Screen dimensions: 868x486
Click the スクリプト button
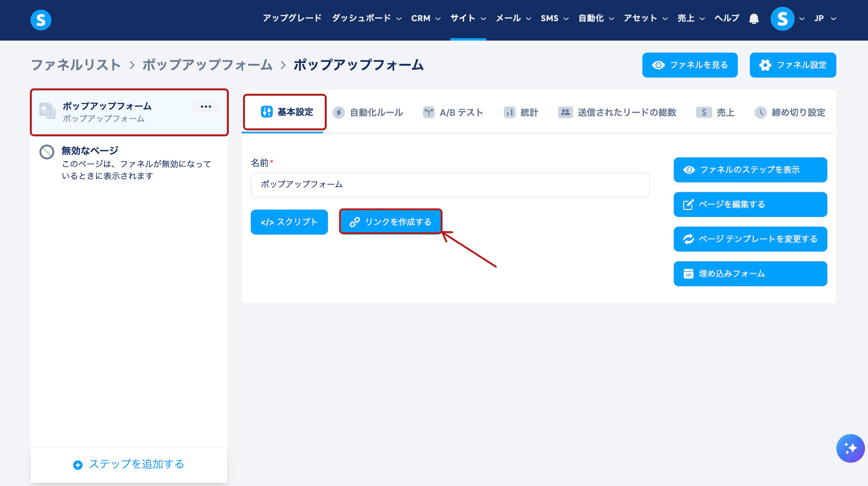click(289, 222)
